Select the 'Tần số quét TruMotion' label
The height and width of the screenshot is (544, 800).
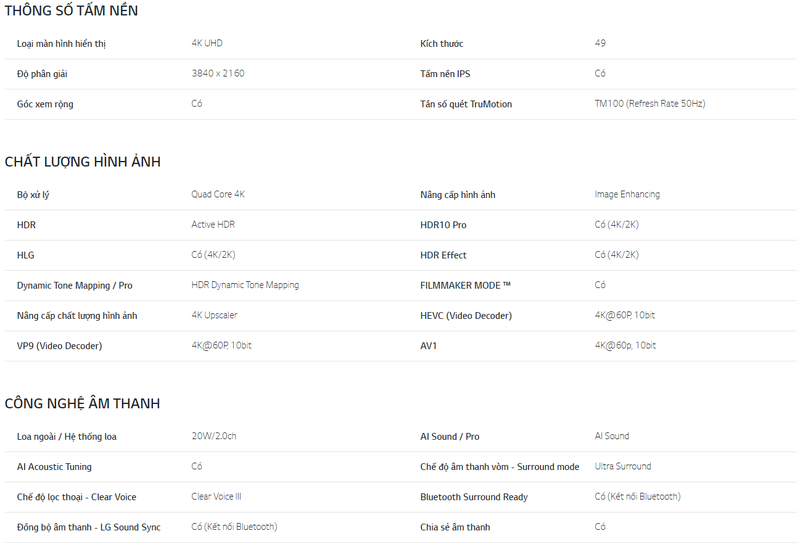coord(466,104)
